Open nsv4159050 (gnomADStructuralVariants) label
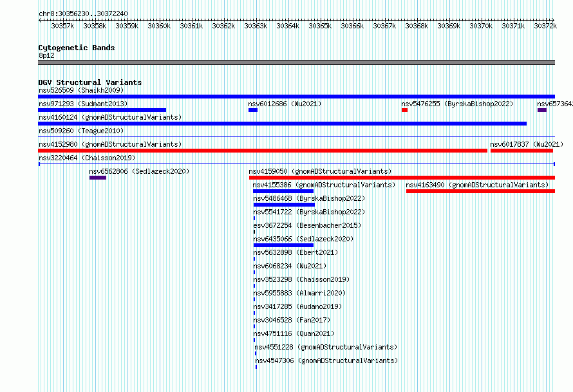 tap(320, 171)
